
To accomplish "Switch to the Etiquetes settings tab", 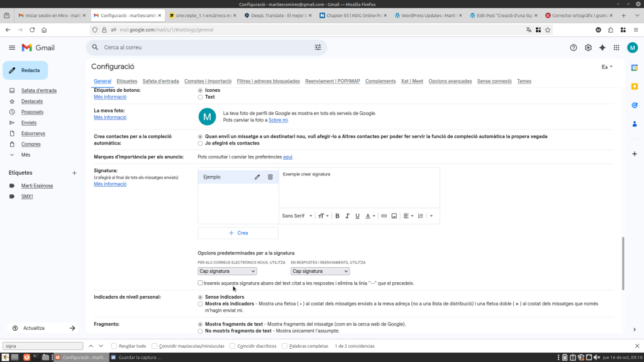I will pos(126,81).
